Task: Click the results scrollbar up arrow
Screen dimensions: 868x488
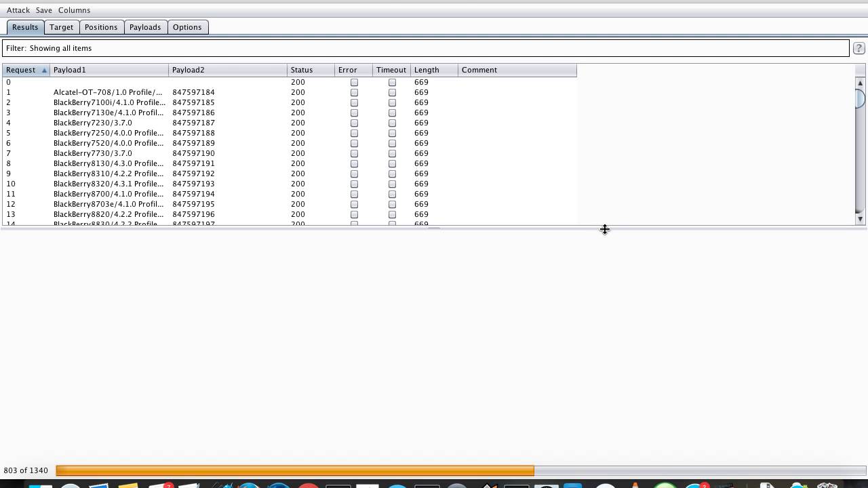Action: pos(860,83)
